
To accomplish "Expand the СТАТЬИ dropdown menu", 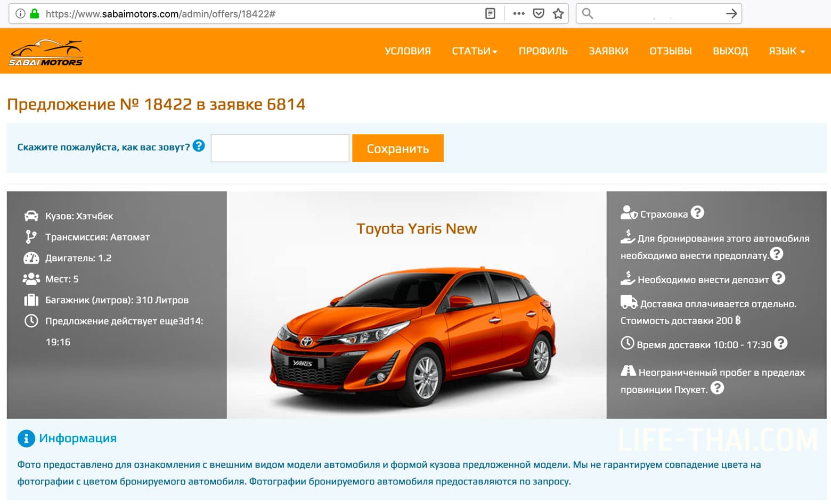I will click(474, 51).
